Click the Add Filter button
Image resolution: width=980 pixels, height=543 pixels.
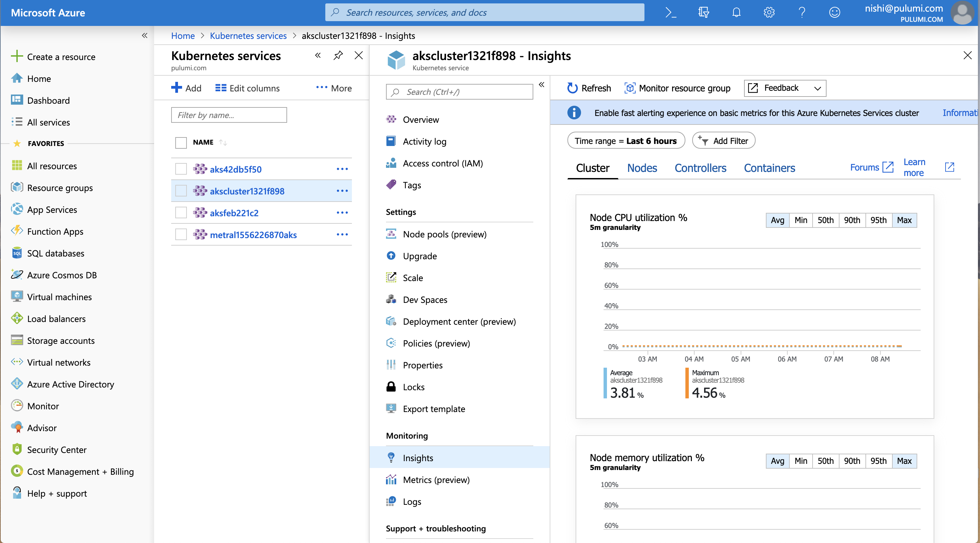pos(723,141)
